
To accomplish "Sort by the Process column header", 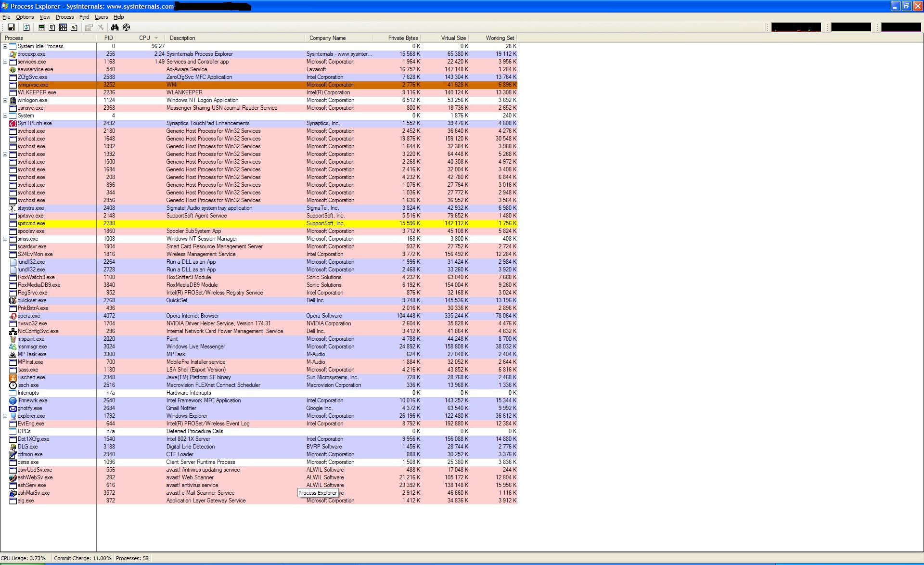I will click(49, 38).
